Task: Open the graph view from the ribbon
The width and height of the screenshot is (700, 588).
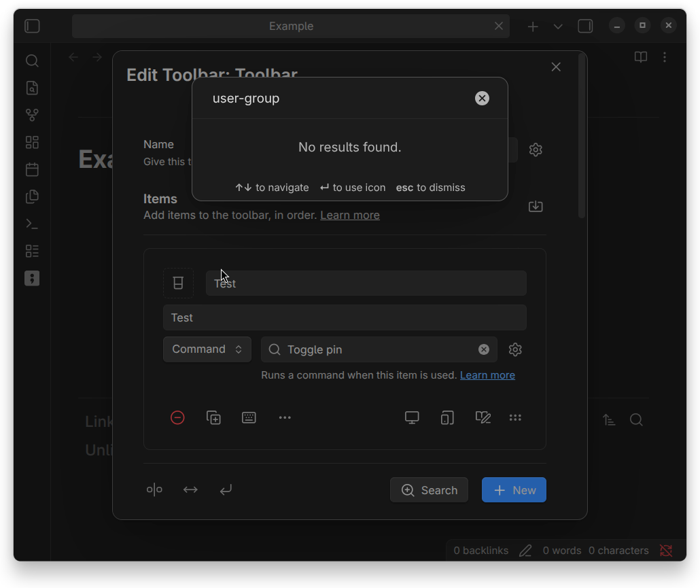Action: (x=32, y=115)
